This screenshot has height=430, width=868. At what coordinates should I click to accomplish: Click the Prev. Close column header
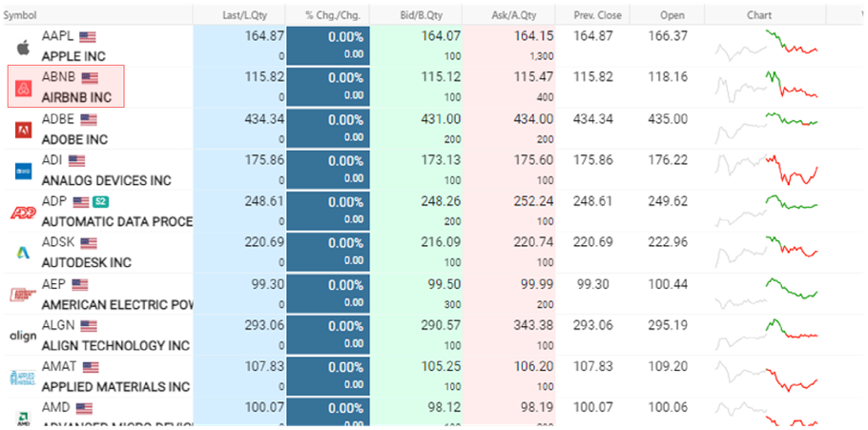tap(596, 15)
